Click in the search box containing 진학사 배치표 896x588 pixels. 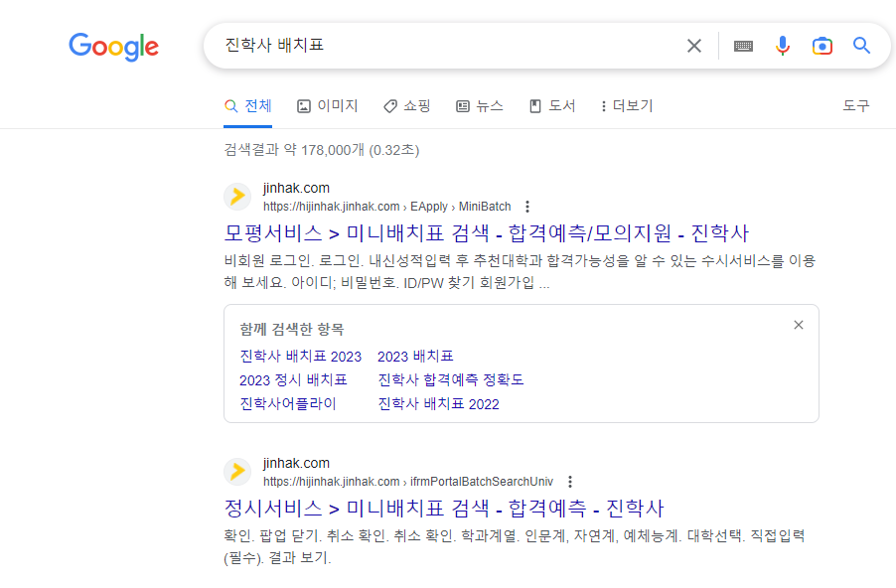point(446,45)
